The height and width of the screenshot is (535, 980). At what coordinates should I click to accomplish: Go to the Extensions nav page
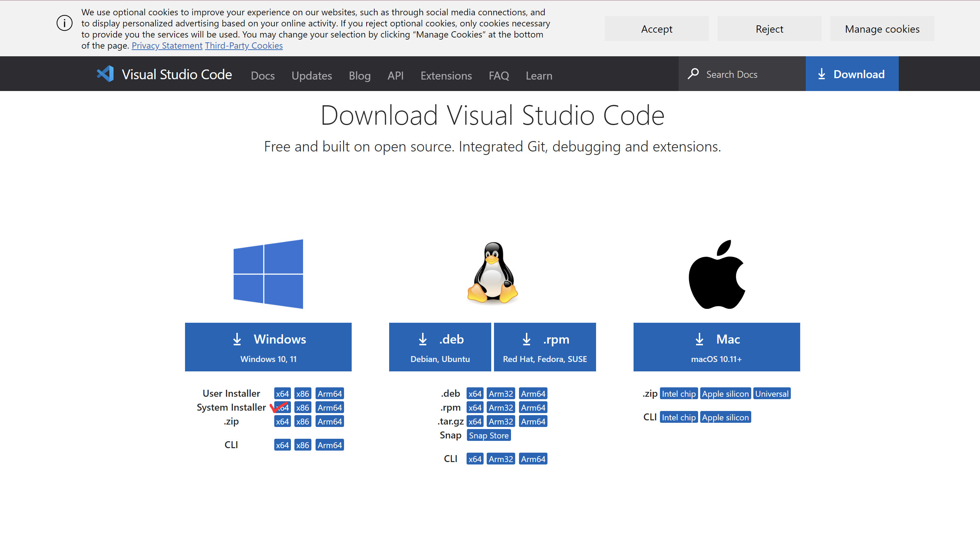(446, 75)
